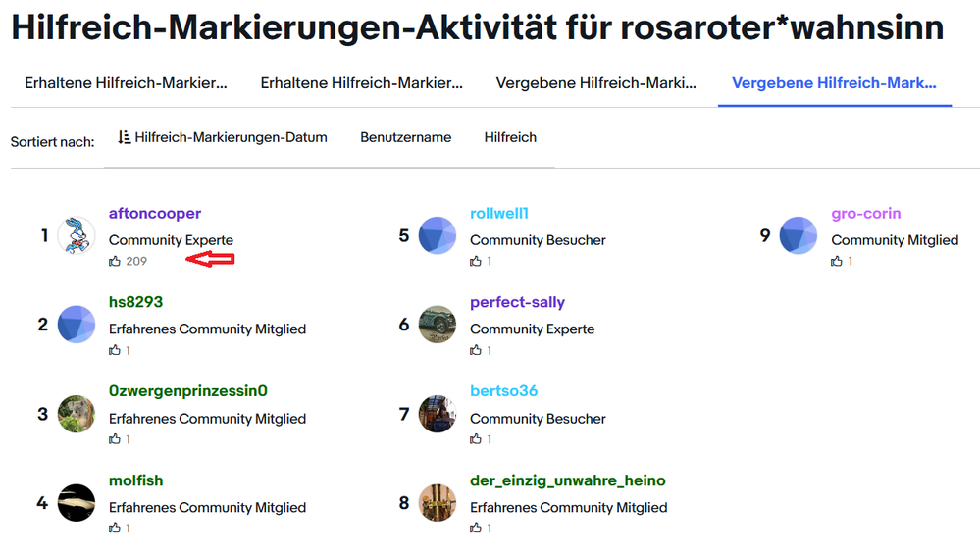The image size is (980, 556).
Task: Click the sort-order icon beside Hilfreich-Markierungen-Datum
Action: [x=124, y=137]
